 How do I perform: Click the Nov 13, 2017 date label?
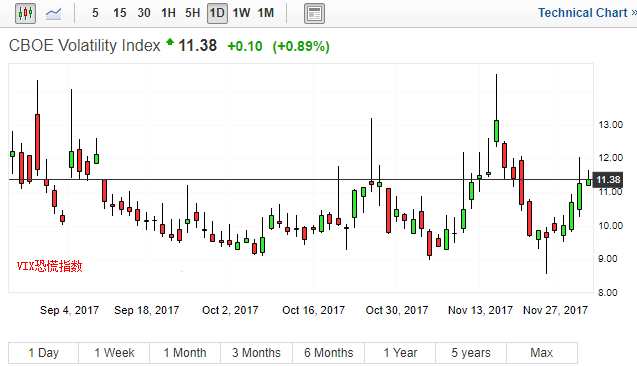480,310
